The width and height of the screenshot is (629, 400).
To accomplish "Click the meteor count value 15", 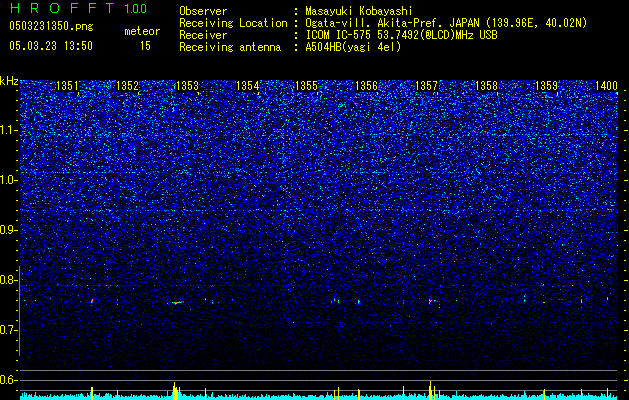I will click(x=145, y=46).
